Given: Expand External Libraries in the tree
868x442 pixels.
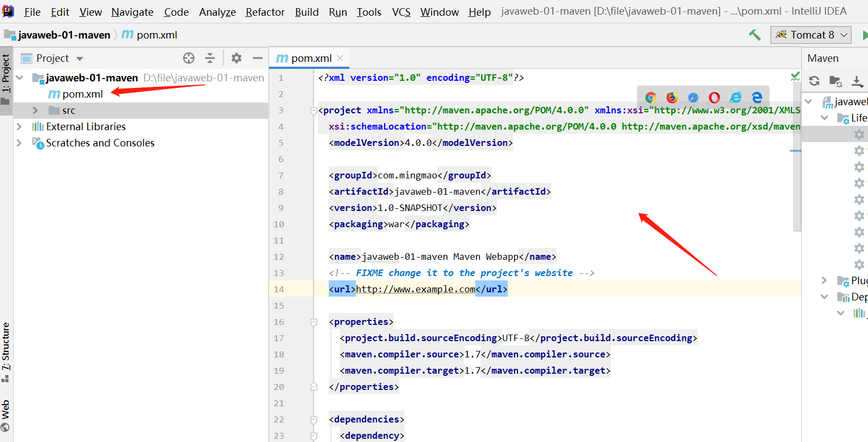Looking at the screenshot, I should coord(20,126).
